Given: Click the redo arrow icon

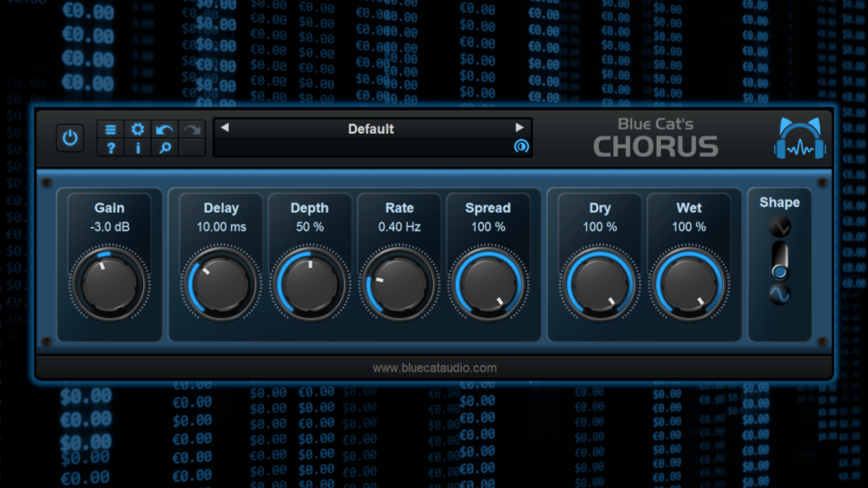Looking at the screenshot, I should [x=192, y=130].
